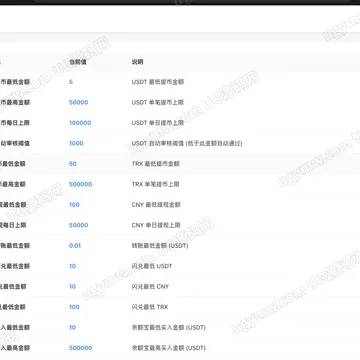Select value 100 in 闪兑最低 TRX row

tap(74, 307)
